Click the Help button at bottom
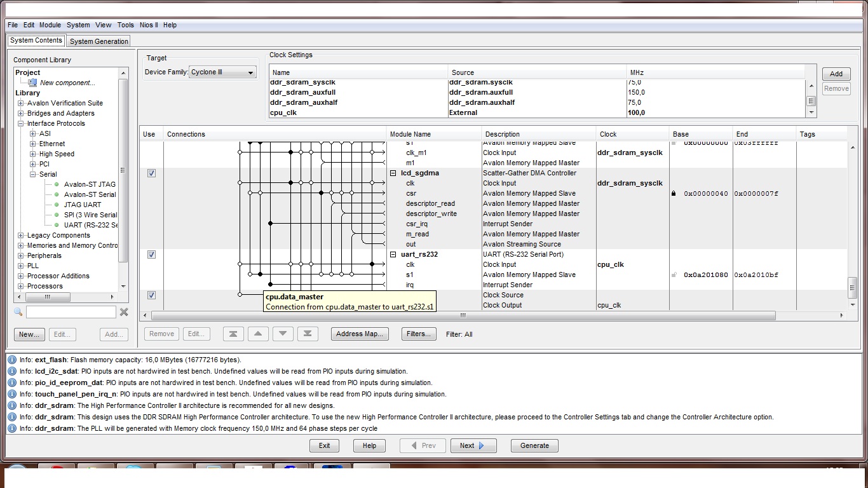The width and height of the screenshot is (868, 488). tap(369, 445)
